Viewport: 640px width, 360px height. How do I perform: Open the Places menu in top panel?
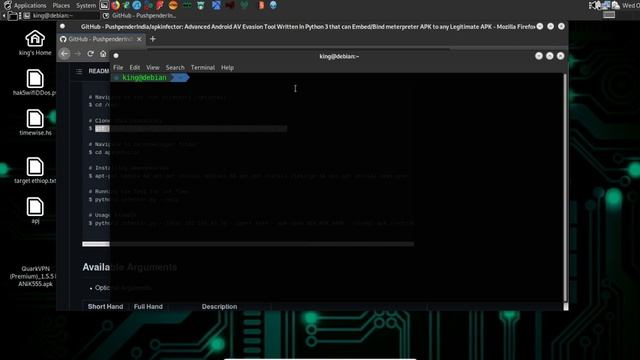(61, 5)
